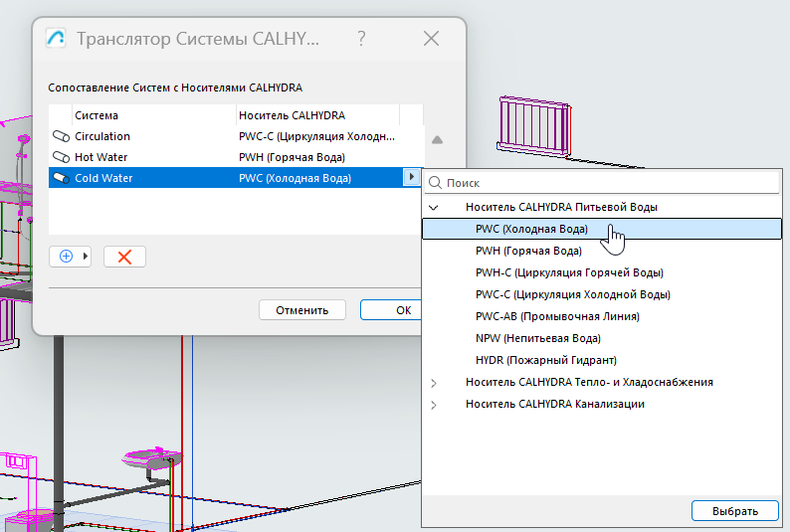Select the Circulation system pipe icon
This screenshot has height=532, width=790.
click(61, 136)
